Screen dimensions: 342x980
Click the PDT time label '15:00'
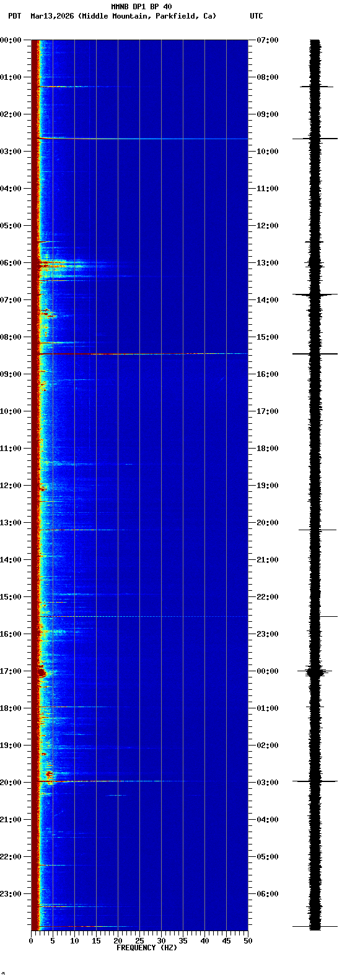tap(11, 597)
